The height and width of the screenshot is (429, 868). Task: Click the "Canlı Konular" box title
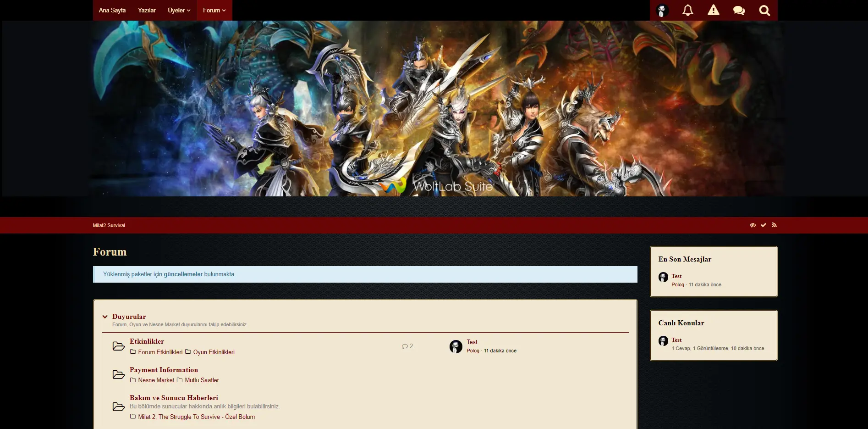681,323
